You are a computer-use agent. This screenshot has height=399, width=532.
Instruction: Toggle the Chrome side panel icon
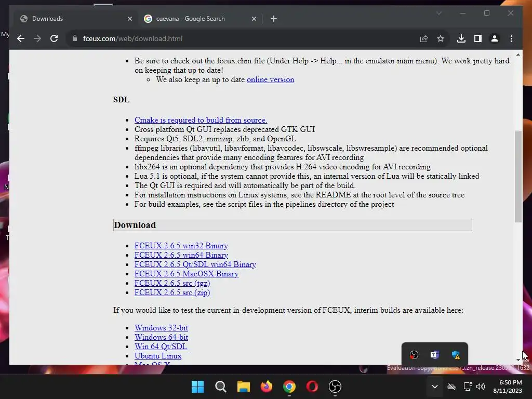pos(478,38)
